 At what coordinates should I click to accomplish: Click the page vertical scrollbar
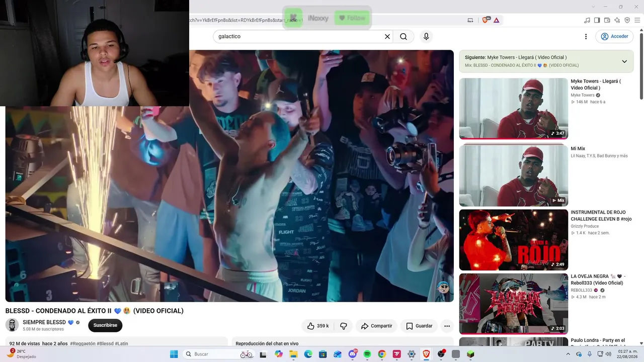click(x=641, y=65)
